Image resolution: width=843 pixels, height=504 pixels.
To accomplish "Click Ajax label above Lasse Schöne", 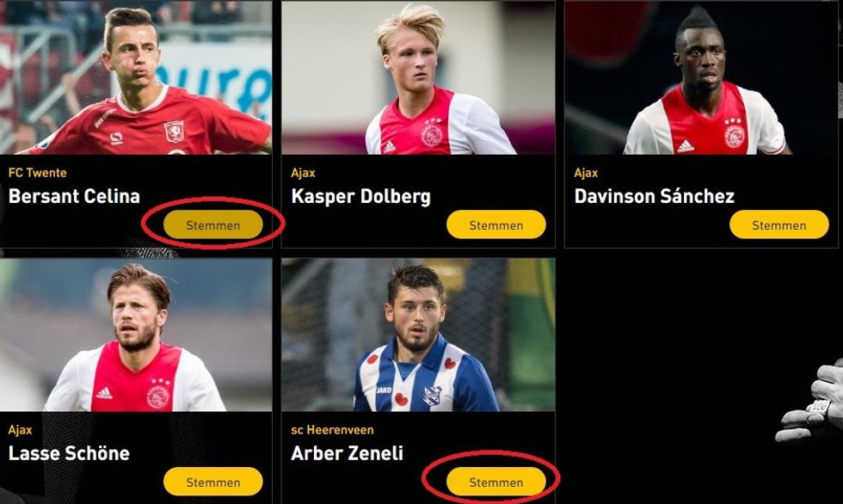I will coord(20,430).
